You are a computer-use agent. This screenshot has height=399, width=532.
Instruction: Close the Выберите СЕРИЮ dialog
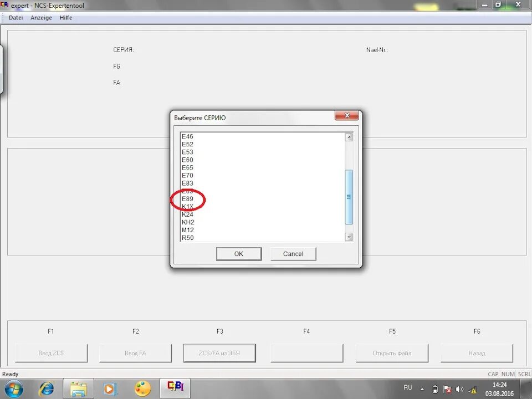(x=347, y=115)
